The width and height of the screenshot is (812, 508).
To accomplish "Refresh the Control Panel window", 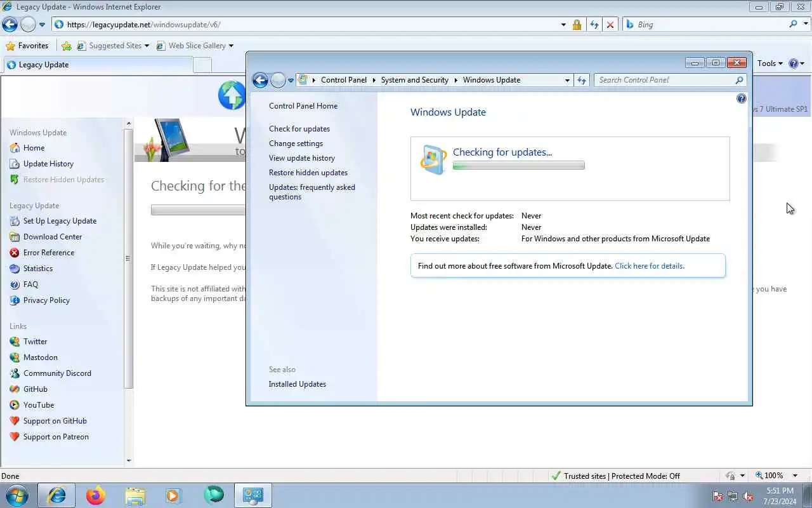I will point(582,80).
